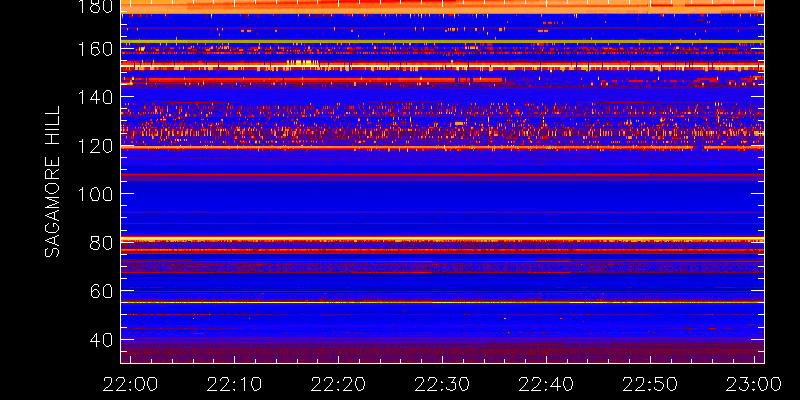Click the 23:00 time axis label
Viewport: 800px width, 400px height.
pyautogui.click(x=754, y=384)
